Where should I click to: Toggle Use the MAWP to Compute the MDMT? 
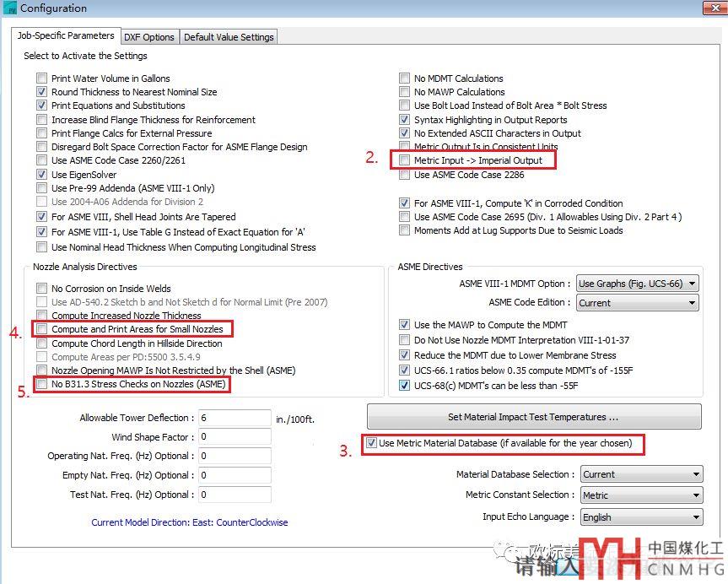point(404,324)
